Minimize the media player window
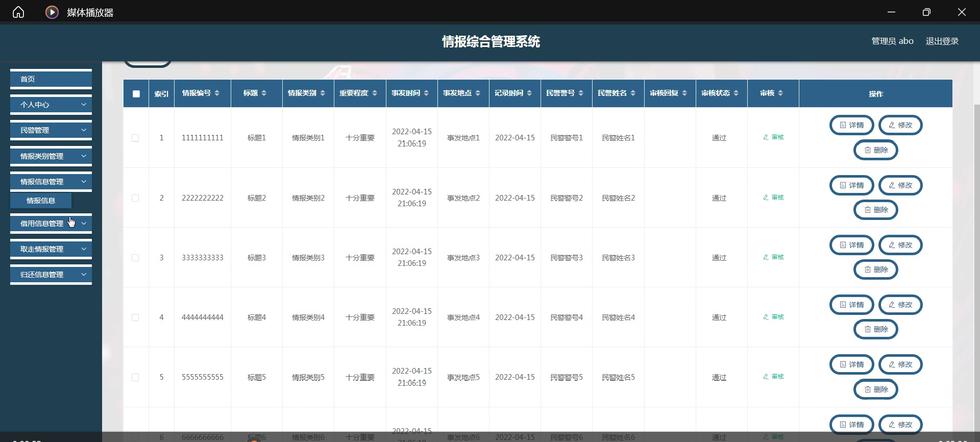The height and width of the screenshot is (442, 980). (x=891, y=12)
